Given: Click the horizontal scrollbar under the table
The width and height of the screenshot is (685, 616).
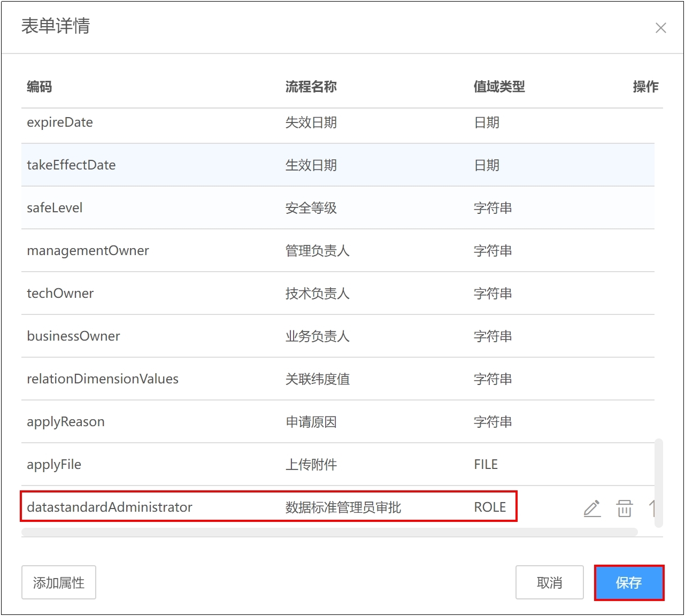Looking at the screenshot, I should (329, 532).
